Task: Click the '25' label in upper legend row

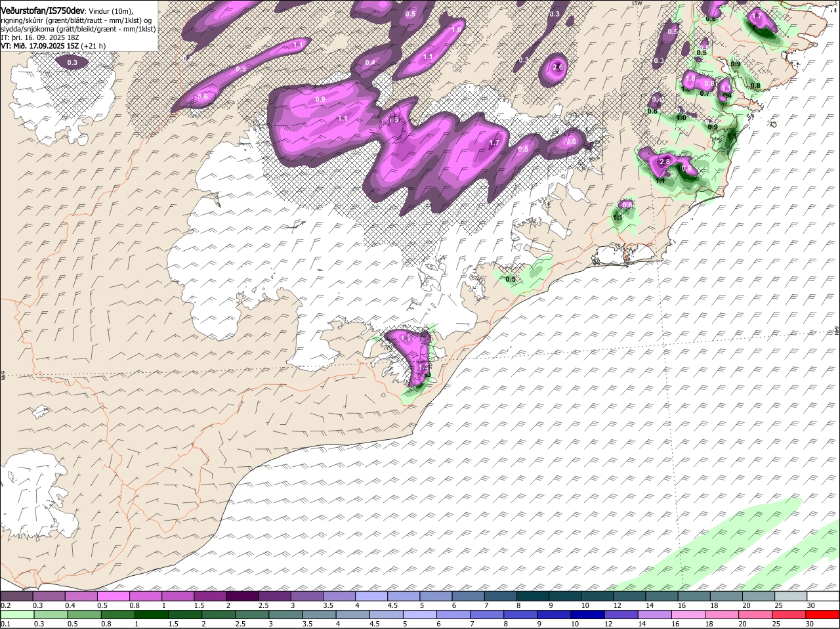Action: [779, 605]
